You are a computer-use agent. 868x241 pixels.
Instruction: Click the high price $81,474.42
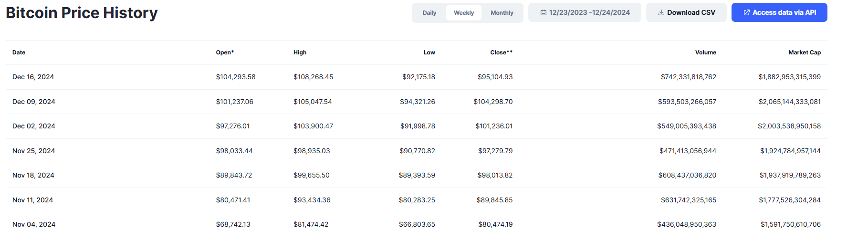coord(311,224)
